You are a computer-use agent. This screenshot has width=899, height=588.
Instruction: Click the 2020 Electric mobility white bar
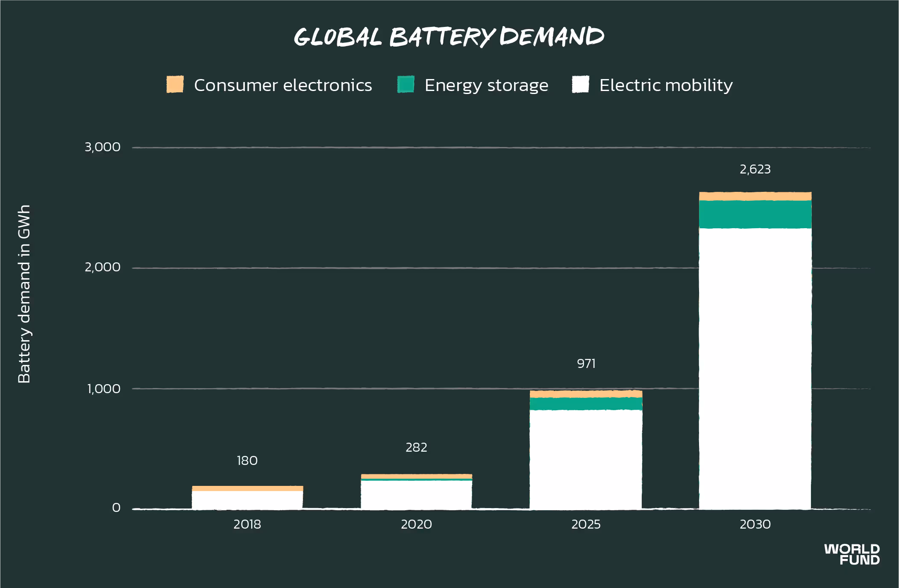pyautogui.click(x=416, y=494)
